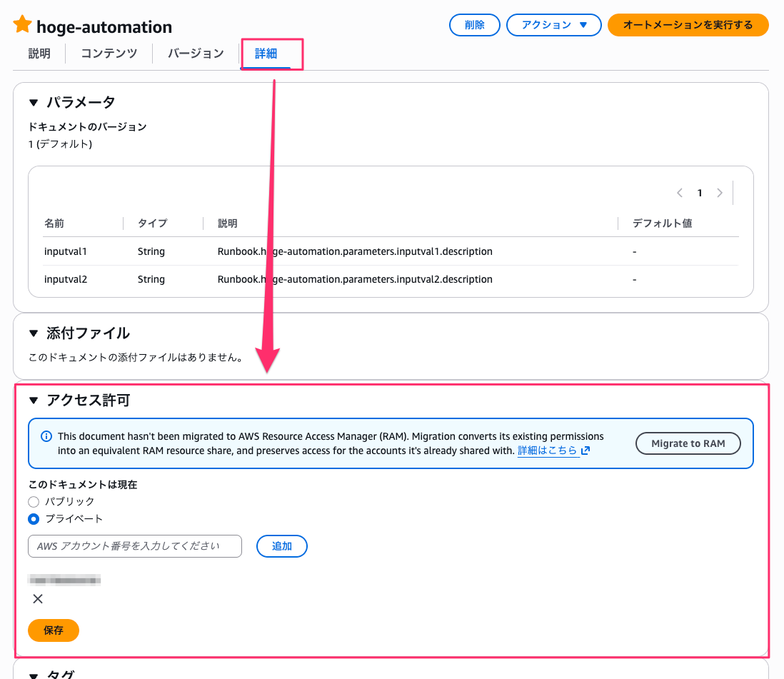Click the 名前 column header
The height and width of the screenshot is (679, 784).
(x=54, y=223)
